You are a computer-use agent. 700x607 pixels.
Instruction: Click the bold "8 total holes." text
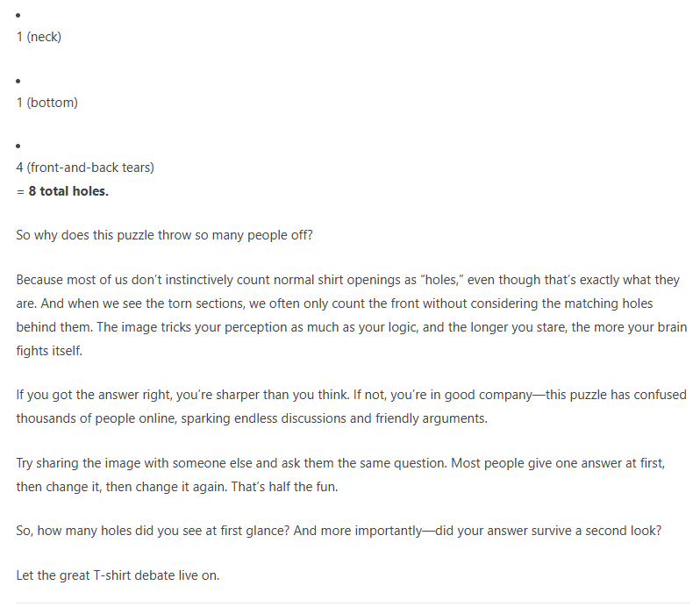point(68,190)
